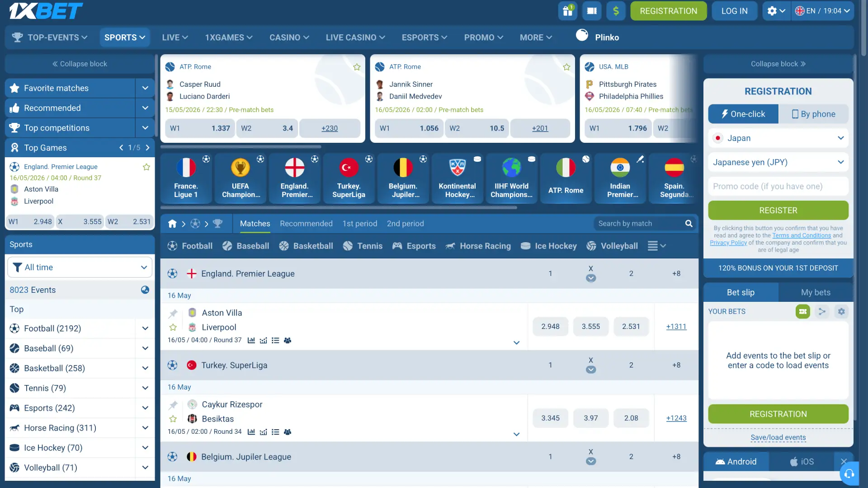Filter by Basketball in sports bar

click(x=306, y=246)
